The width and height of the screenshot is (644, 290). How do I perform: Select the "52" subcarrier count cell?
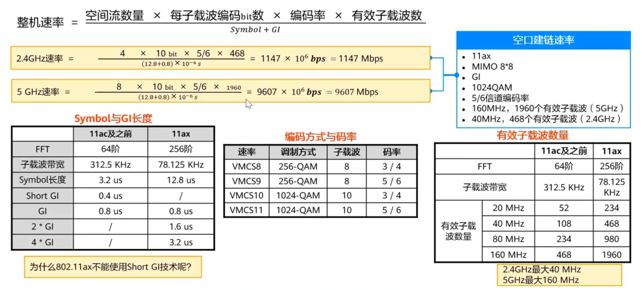(x=564, y=208)
